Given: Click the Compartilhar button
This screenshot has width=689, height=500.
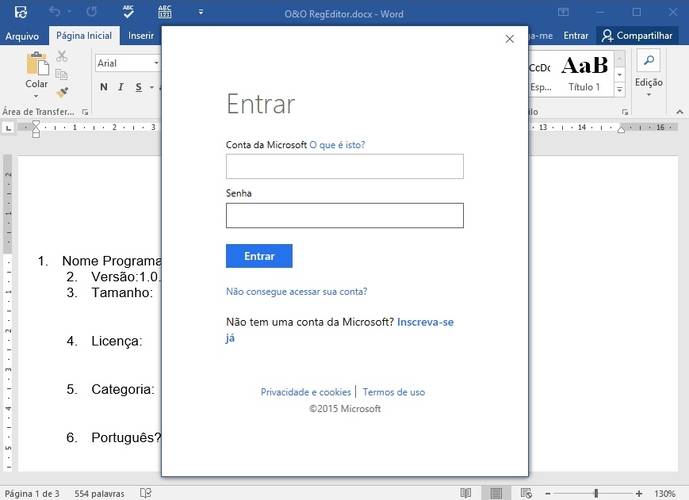Looking at the screenshot, I should tap(637, 36).
